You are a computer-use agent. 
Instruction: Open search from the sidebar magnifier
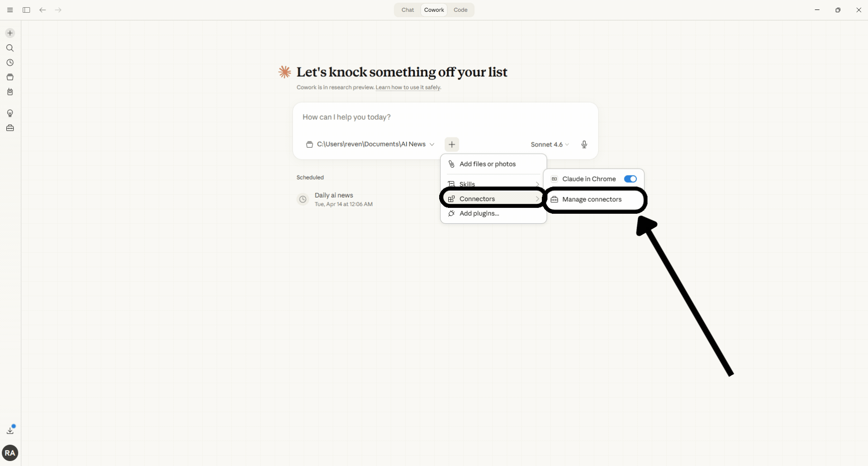click(10, 48)
